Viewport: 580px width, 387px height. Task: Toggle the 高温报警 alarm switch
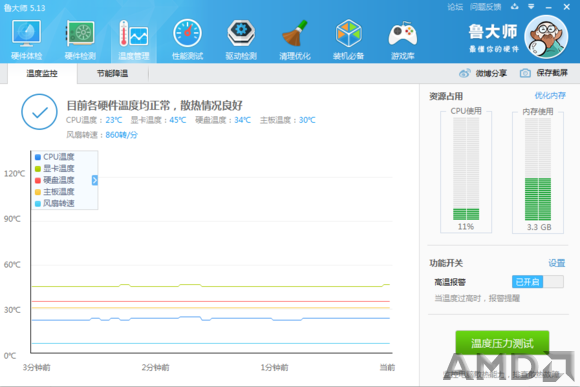(537, 282)
